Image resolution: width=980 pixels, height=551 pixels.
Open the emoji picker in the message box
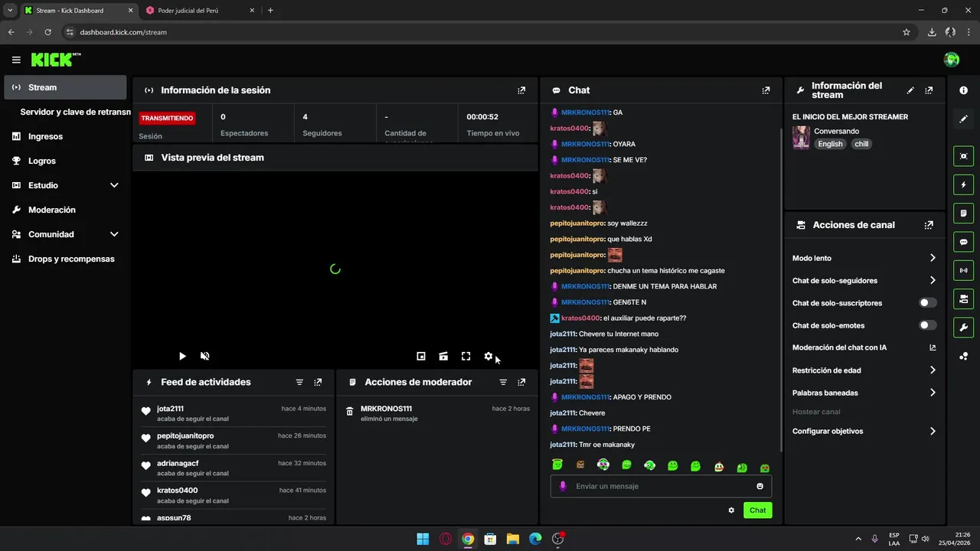tap(759, 486)
